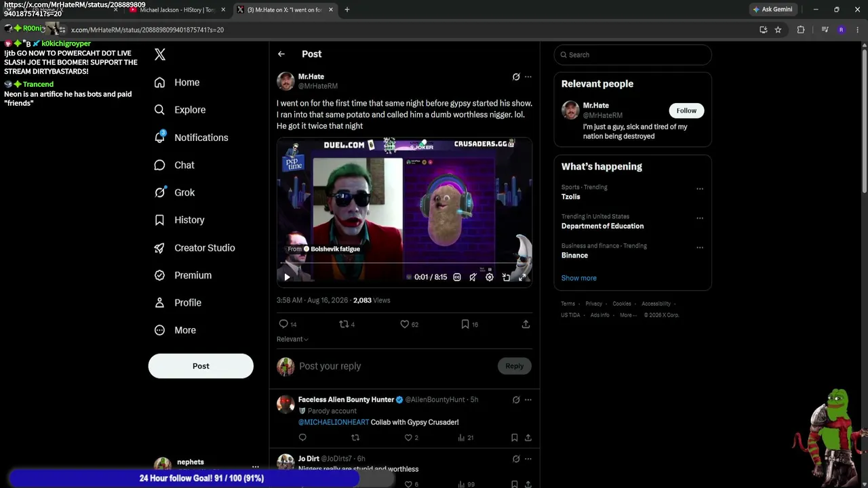
Task: Like the main post with 62 likes
Action: (405, 324)
